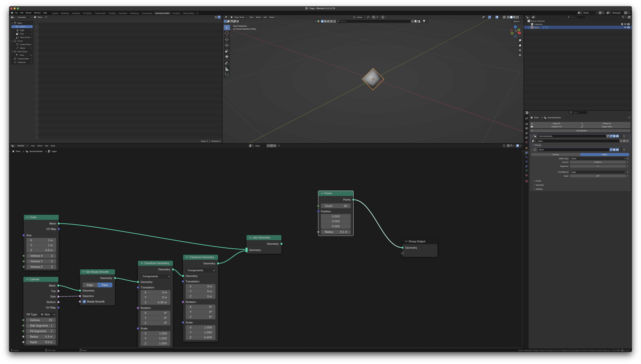Click the viewport zoom magnifier icon
The image size is (641, 364).
point(520,40)
